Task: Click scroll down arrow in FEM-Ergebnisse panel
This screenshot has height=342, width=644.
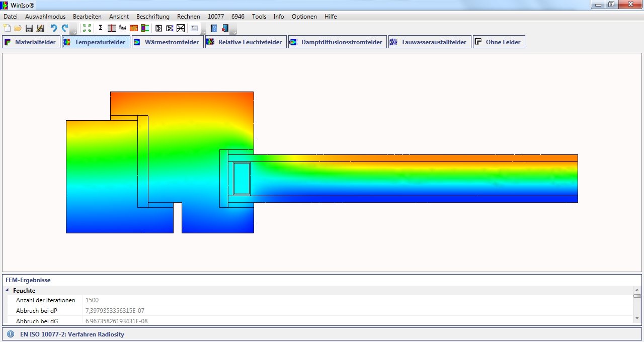Action: point(637,318)
